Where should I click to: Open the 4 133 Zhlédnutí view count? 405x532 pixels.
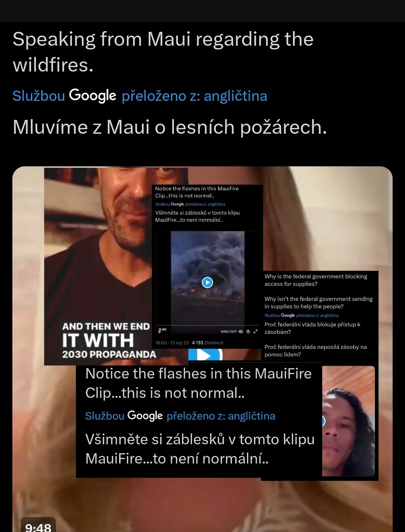[208, 343]
